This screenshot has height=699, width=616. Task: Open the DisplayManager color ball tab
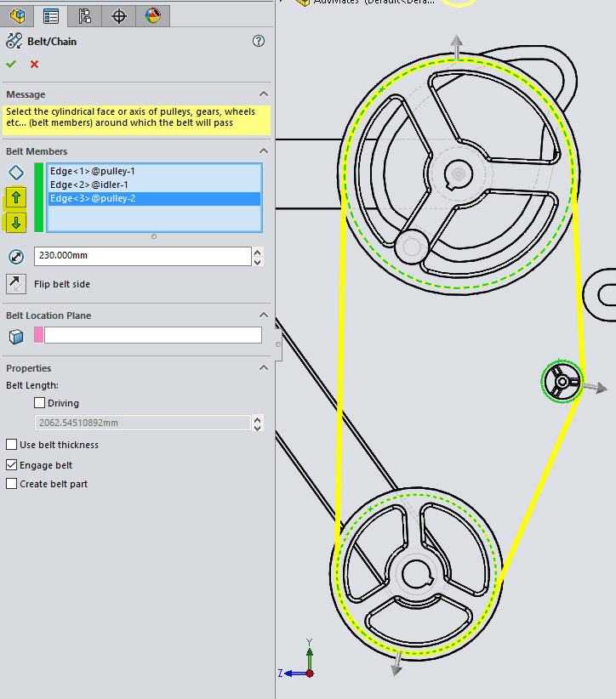[x=152, y=16]
